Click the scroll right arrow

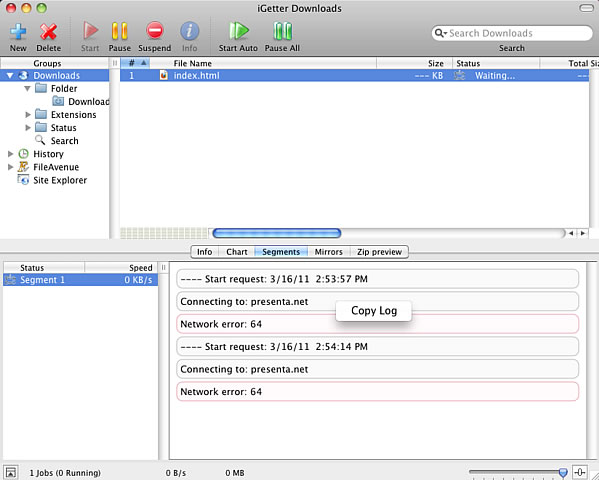click(x=583, y=233)
